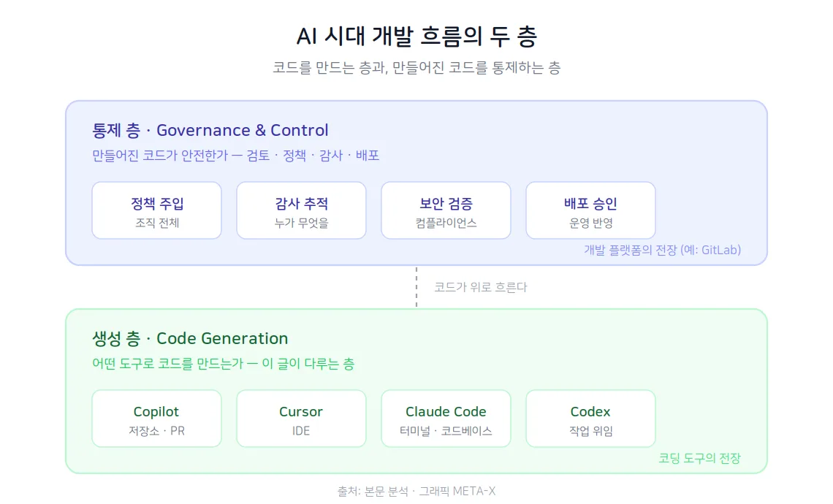The height and width of the screenshot is (504, 833).
Task: Click the 코드가 위로 흐른다 label
Action: tap(481, 287)
